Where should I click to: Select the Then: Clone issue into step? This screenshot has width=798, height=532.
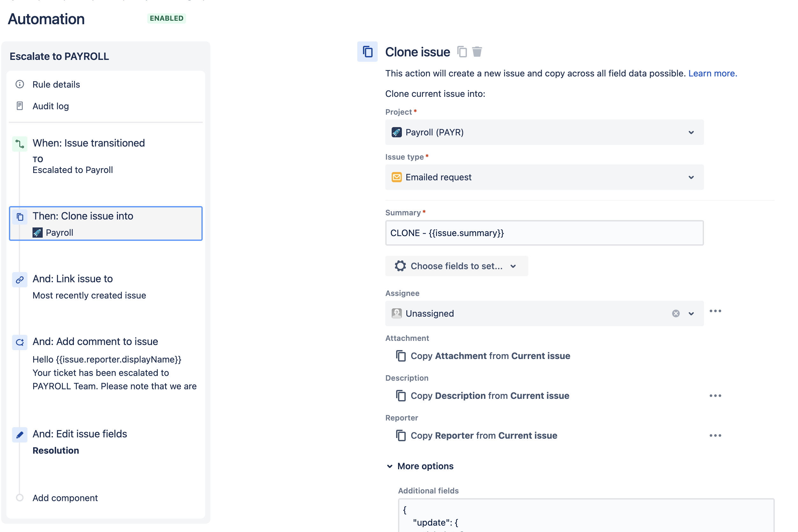pos(106,224)
